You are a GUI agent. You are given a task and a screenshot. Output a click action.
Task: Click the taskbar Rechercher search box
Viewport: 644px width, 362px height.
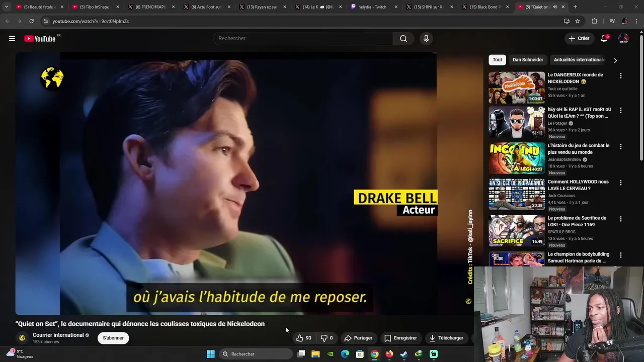pyautogui.click(x=256, y=354)
